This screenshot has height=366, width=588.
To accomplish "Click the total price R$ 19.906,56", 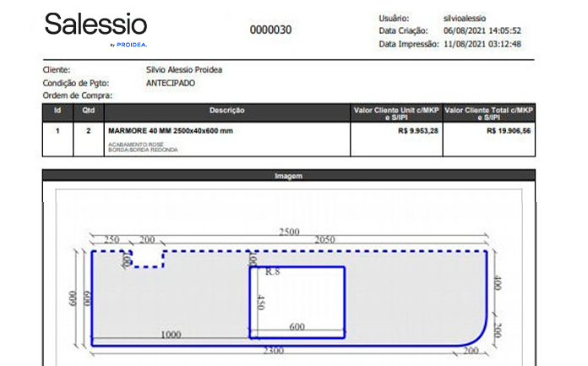I will (x=509, y=132).
